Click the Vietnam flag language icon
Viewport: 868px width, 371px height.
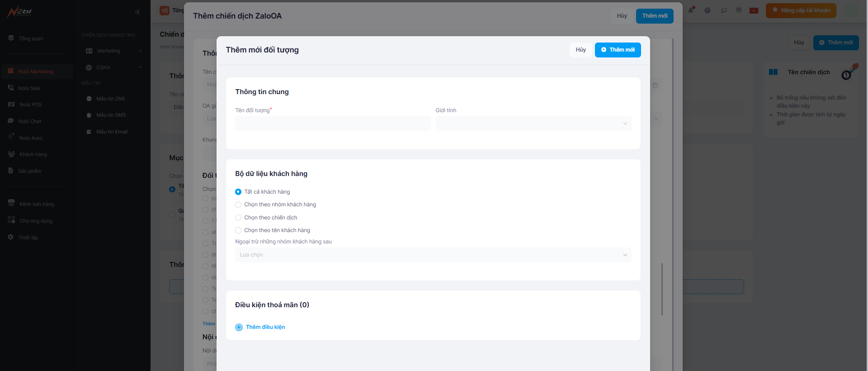754,10
